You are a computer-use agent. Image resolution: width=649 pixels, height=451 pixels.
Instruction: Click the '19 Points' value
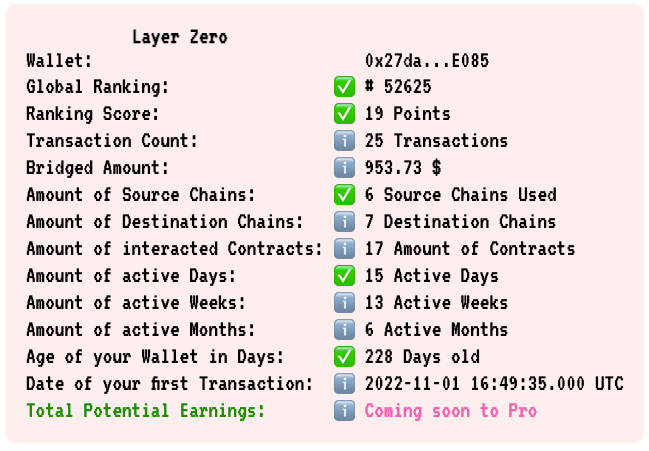pos(408,114)
